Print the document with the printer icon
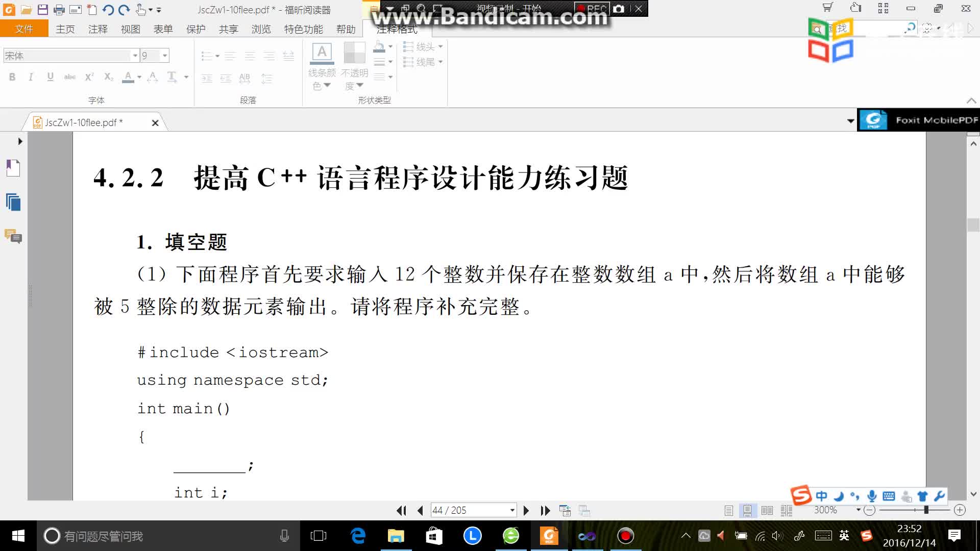This screenshot has width=980, height=551. coord(59,10)
